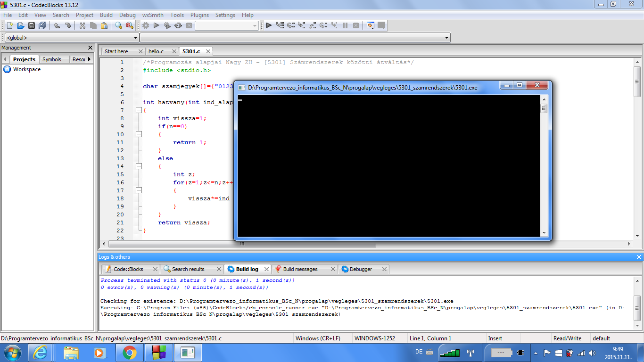Click the Break debugger pause icon
This screenshot has height=362, width=644.
[345, 25]
